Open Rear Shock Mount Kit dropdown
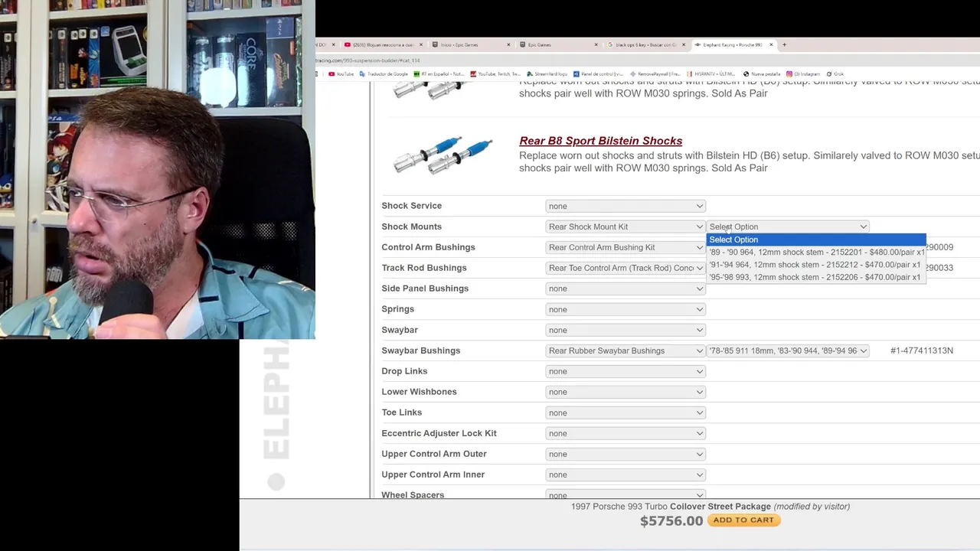 point(625,227)
